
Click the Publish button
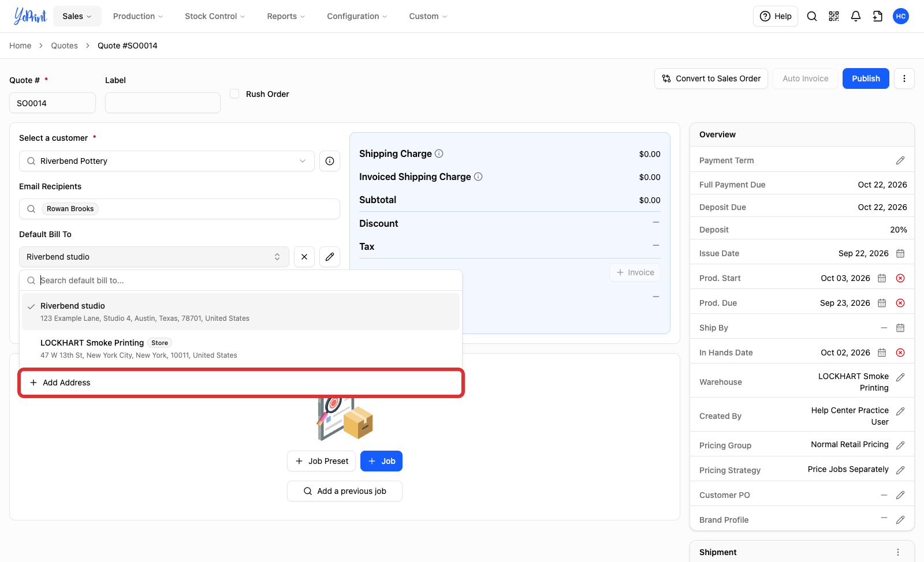pyautogui.click(x=866, y=78)
